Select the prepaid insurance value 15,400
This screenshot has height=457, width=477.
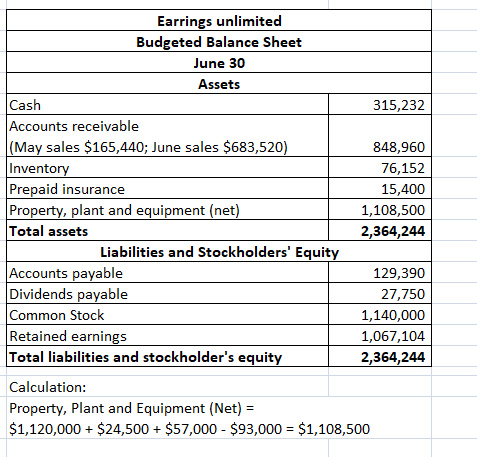click(380, 188)
